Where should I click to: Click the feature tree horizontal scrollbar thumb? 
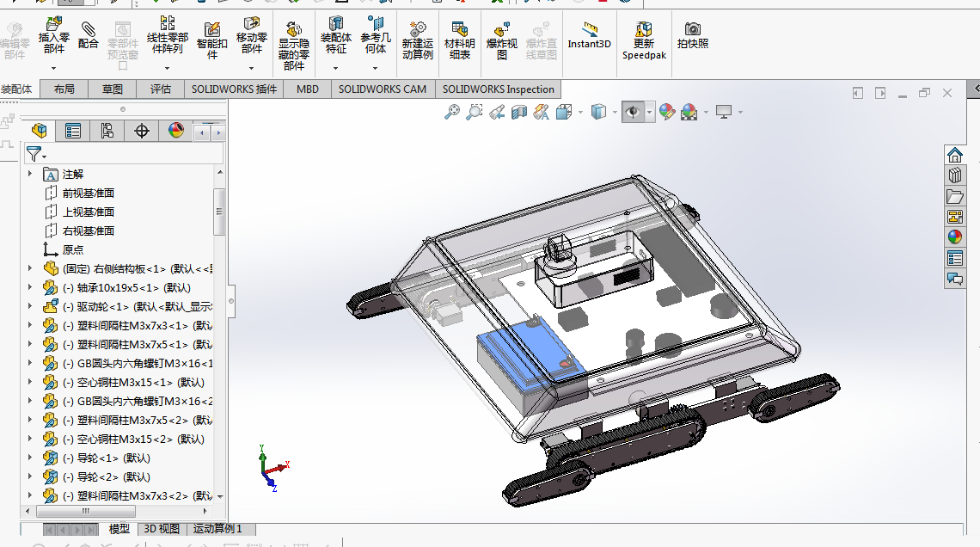click(x=86, y=512)
